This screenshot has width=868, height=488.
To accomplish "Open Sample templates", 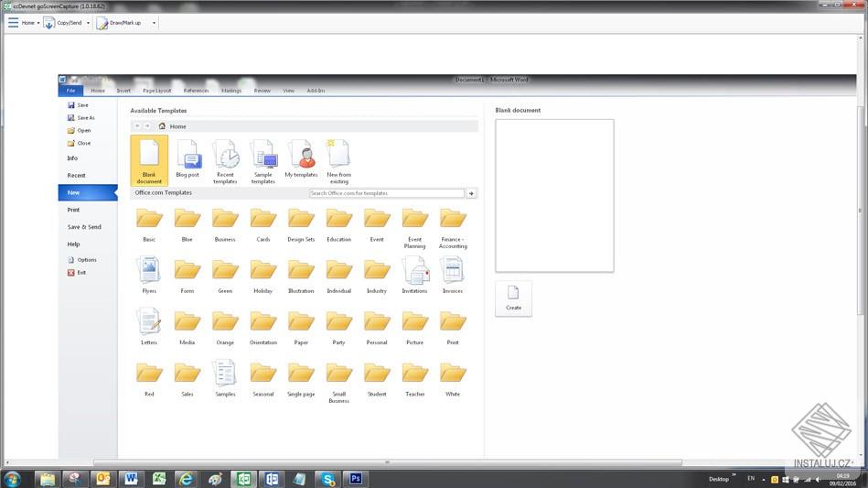I will (x=263, y=162).
